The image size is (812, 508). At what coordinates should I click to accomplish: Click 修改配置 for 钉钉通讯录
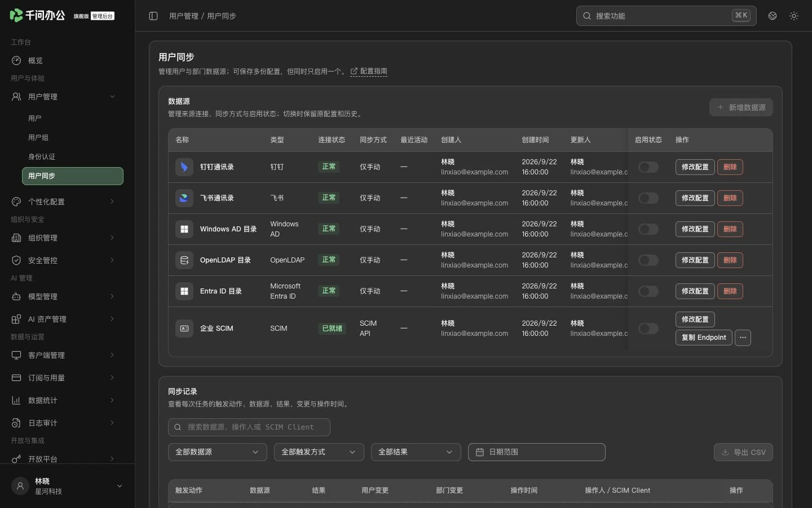pyautogui.click(x=695, y=167)
